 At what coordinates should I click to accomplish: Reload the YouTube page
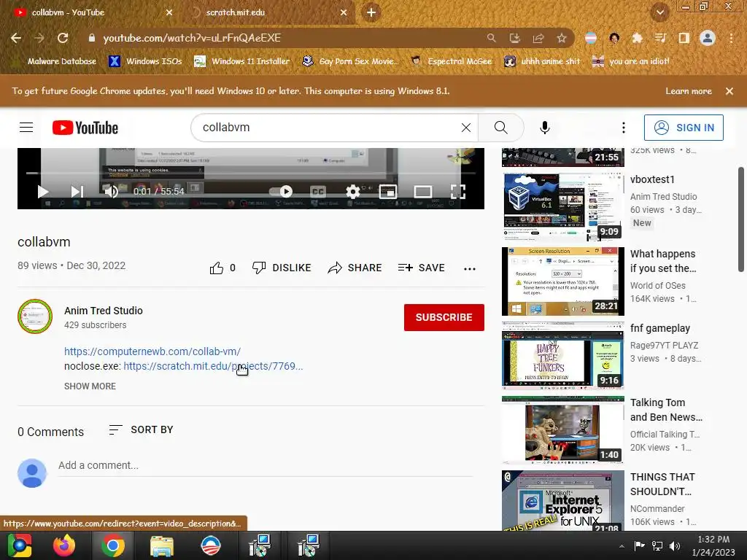63,38
